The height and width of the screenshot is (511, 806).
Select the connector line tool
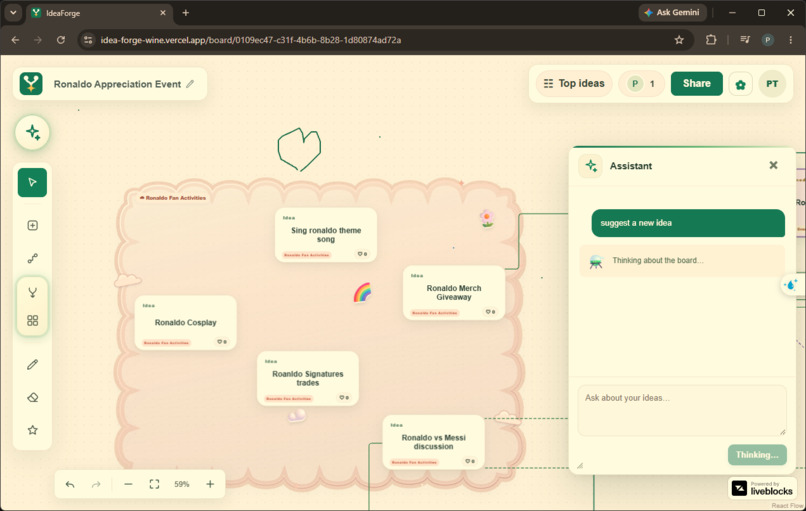pos(32,258)
